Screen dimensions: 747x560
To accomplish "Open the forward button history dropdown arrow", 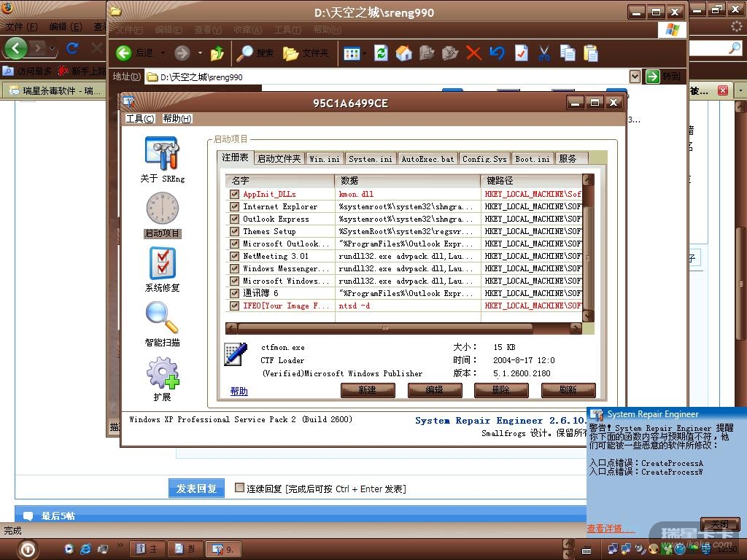I will (x=200, y=52).
